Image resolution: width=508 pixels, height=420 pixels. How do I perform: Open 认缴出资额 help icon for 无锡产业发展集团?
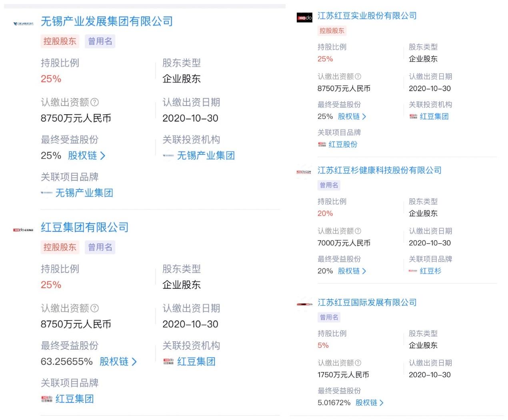coord(94,102)
